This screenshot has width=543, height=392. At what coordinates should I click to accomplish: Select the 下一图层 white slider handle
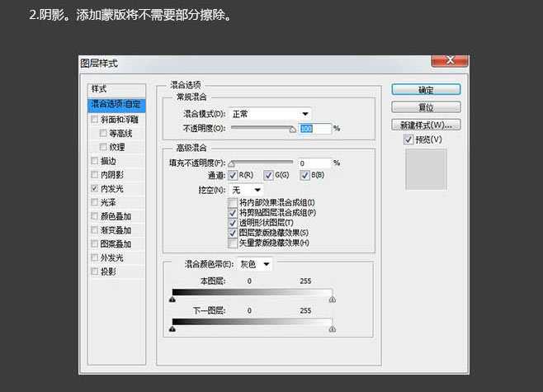click(x=333, y=329)
